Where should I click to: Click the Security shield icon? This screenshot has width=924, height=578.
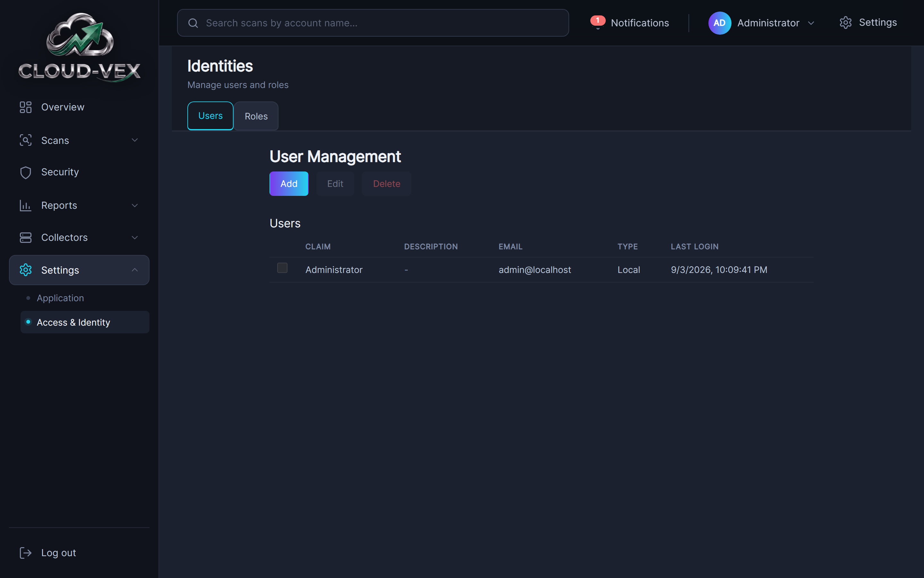[26, 172]
